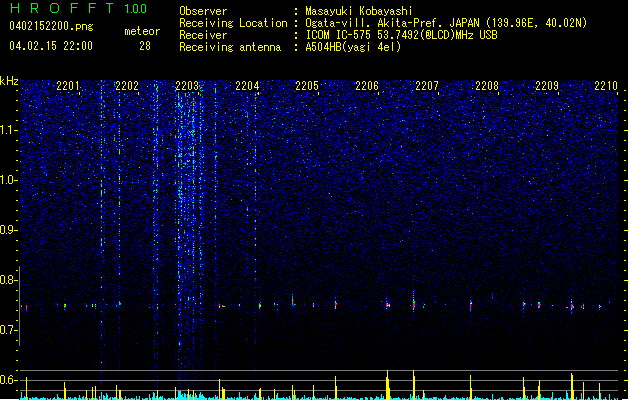629x400 pixels.
Task: Click the Receiving Location label
Action: click(x=233, y=23)
